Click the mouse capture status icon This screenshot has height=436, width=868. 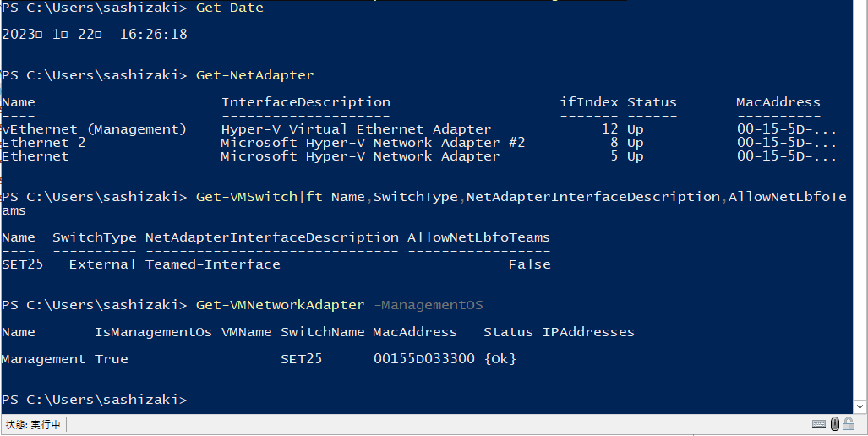(x=835, y=424)
